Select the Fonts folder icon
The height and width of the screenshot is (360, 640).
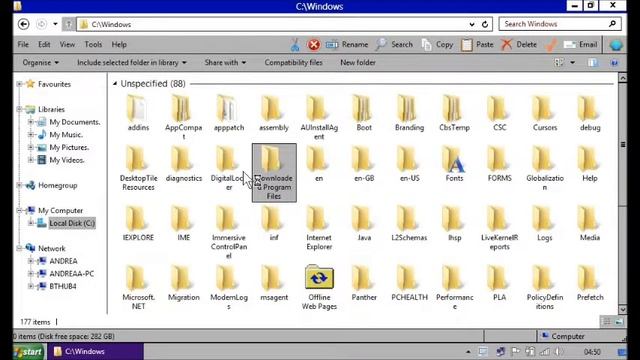pyautogui.click(x=453, y=160)
